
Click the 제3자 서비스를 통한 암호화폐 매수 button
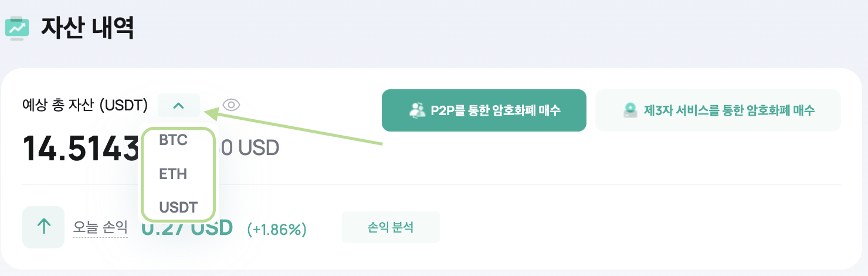[x=718, y=110]
